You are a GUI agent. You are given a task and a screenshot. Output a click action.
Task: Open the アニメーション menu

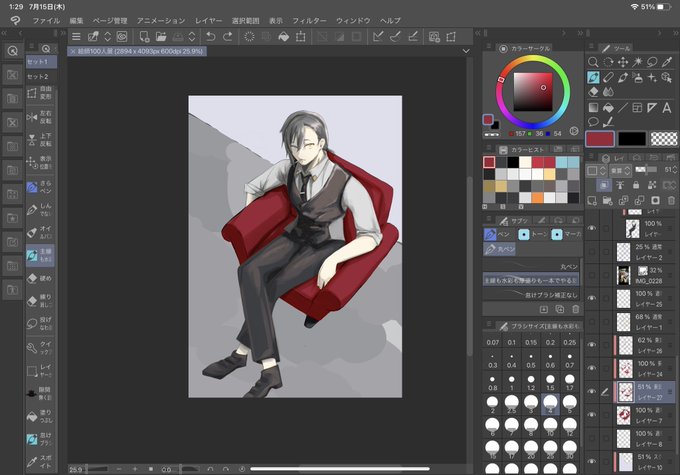tap(161, 20)
